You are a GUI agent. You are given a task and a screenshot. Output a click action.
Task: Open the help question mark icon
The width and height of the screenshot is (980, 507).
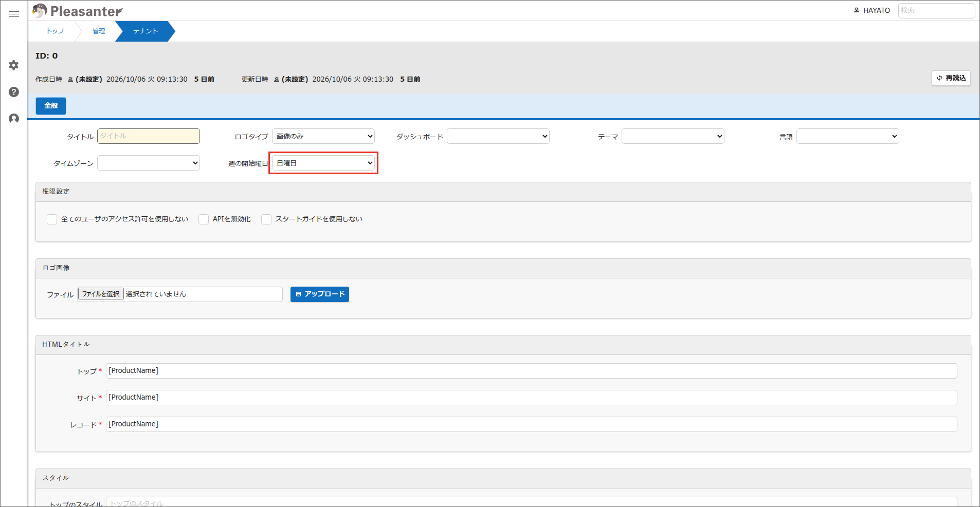(x=14, y=92)
